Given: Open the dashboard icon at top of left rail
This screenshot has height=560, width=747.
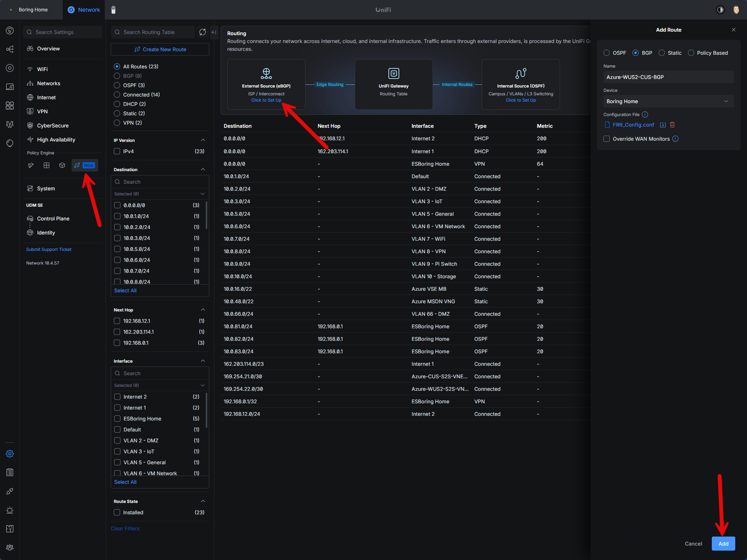Looking at the screenshot, I should (10, 30).
